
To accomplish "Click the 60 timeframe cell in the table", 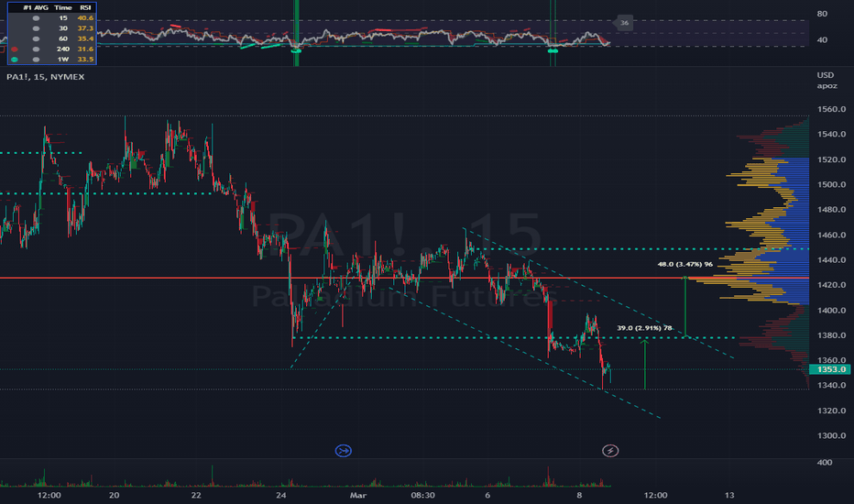I will pos(63,38).
